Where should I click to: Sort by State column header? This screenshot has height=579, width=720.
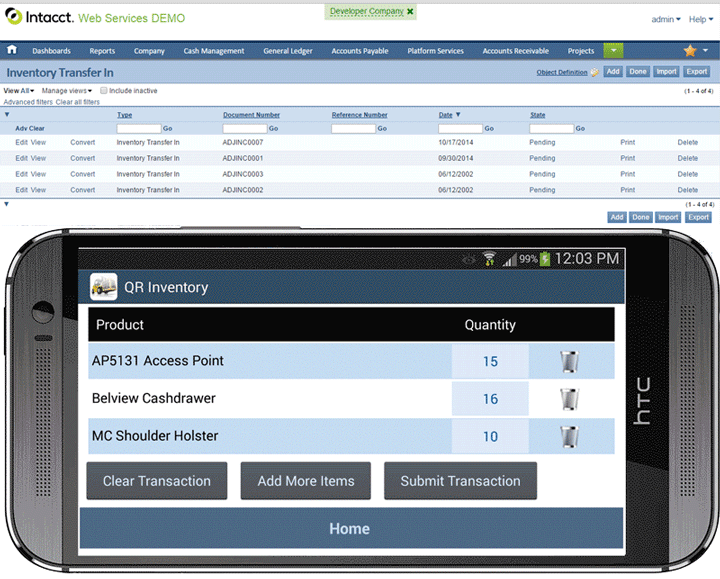pyautogui.click(x=538, y=115)
